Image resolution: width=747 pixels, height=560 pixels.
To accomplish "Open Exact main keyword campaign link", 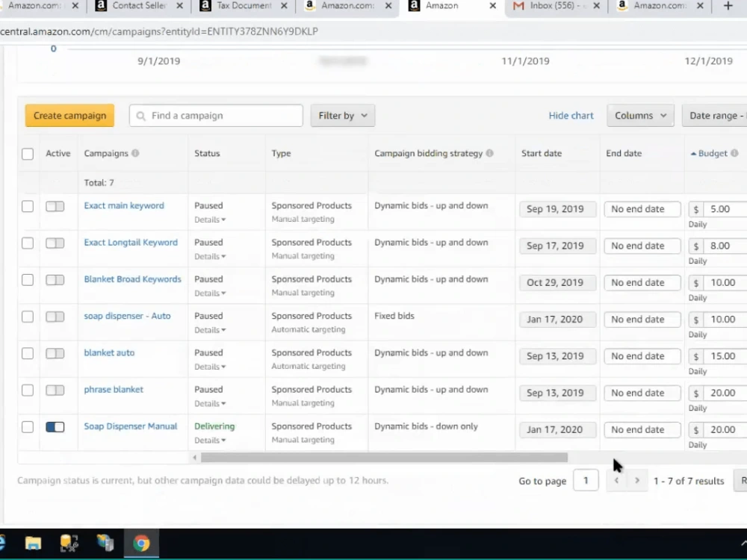I will [x=124, y=206].
